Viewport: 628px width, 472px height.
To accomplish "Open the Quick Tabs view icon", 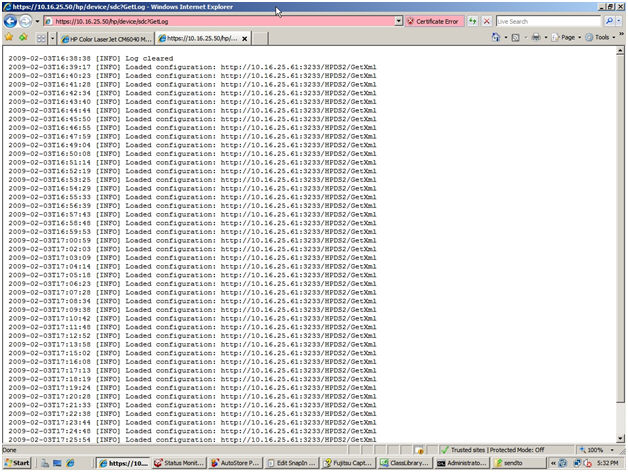I will (41, 38).
